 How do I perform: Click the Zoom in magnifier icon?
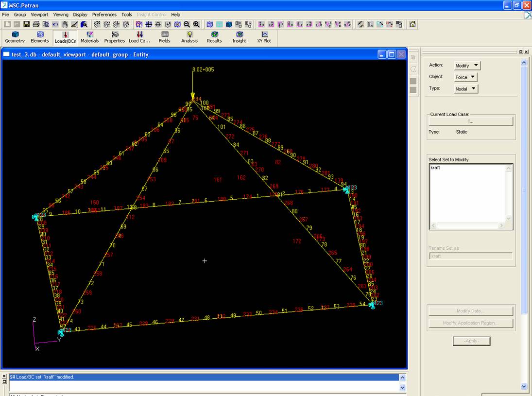point(196,24)
